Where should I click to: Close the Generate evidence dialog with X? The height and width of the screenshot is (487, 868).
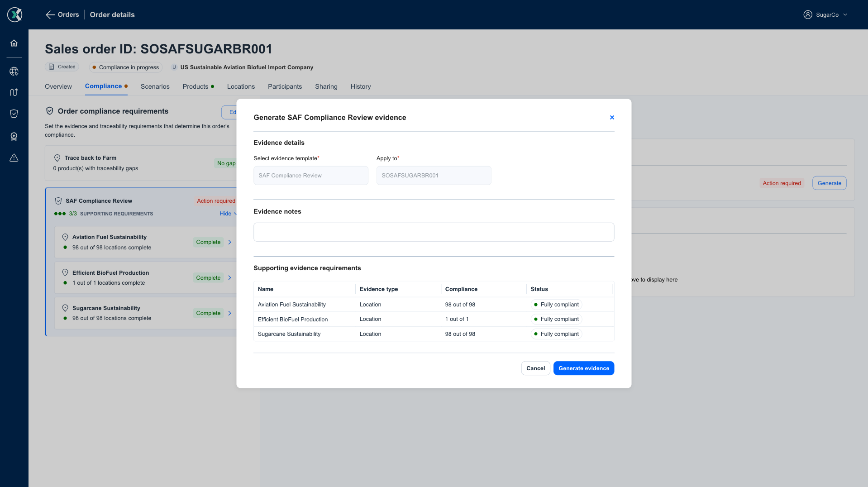612,117
